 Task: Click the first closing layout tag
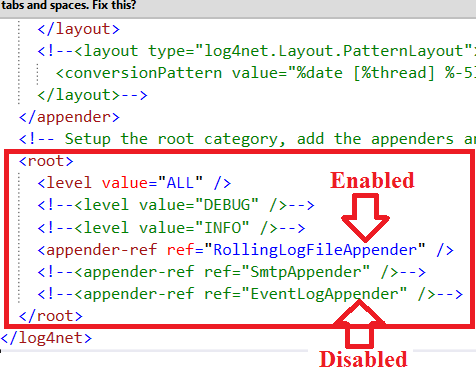pos(78,29)
